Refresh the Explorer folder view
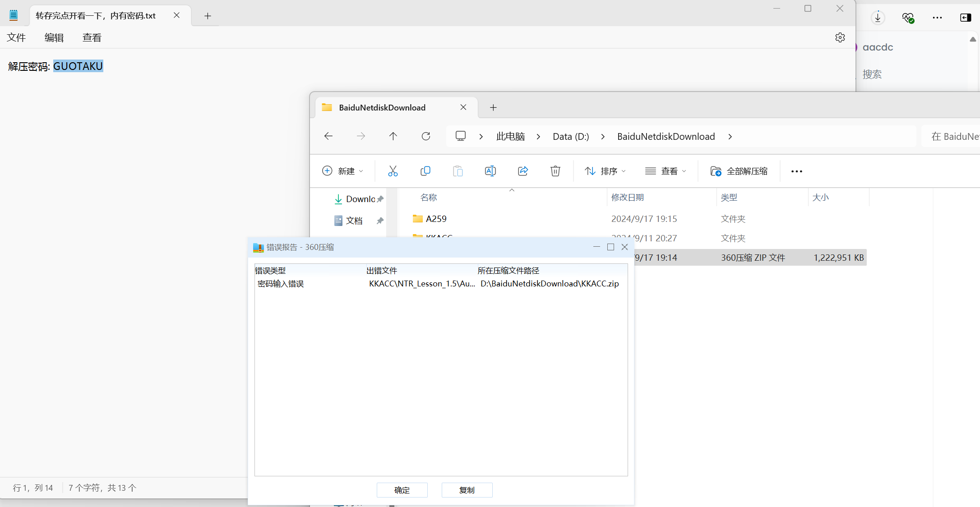The width and height of the screenshot is (980, 507). click(x=426, y=136)
